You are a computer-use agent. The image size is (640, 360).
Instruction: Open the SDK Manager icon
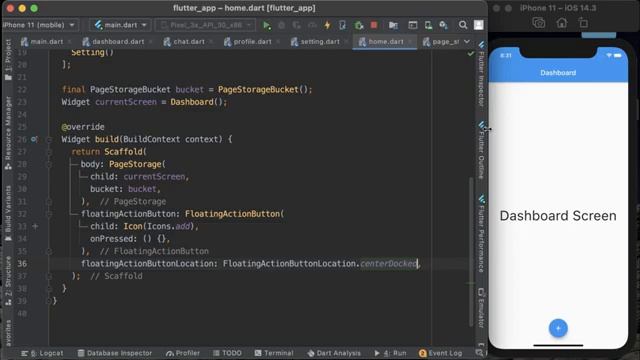(x=444, y=25)
